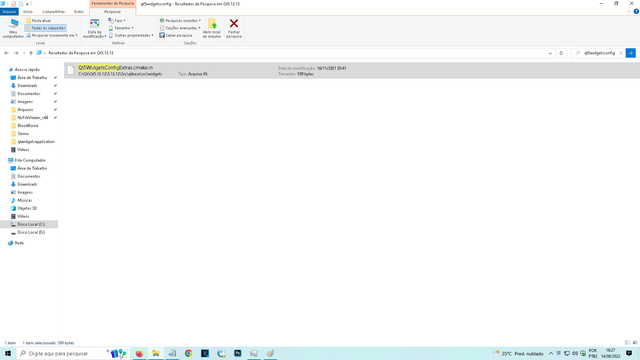
Task: Switch to Exibir ribbon tab
Action: click(79, 12)
